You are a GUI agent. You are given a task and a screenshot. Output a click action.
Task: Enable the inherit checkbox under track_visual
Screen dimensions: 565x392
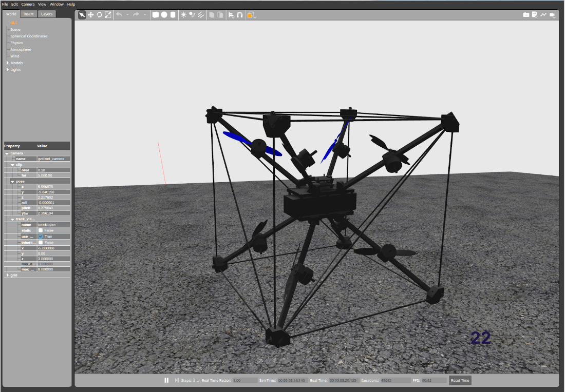point(41,243)
